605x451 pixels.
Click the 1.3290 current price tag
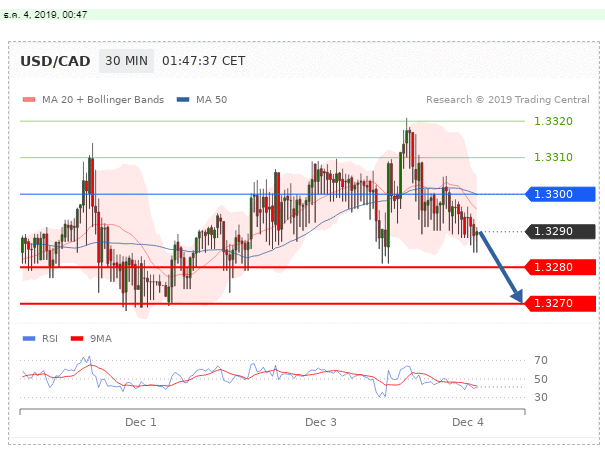[561, 231]
